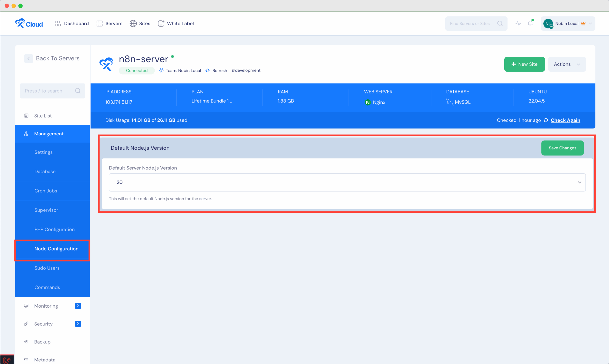
Task: Click the Refresh icon next to Team
Action: (x=207, y=70)
